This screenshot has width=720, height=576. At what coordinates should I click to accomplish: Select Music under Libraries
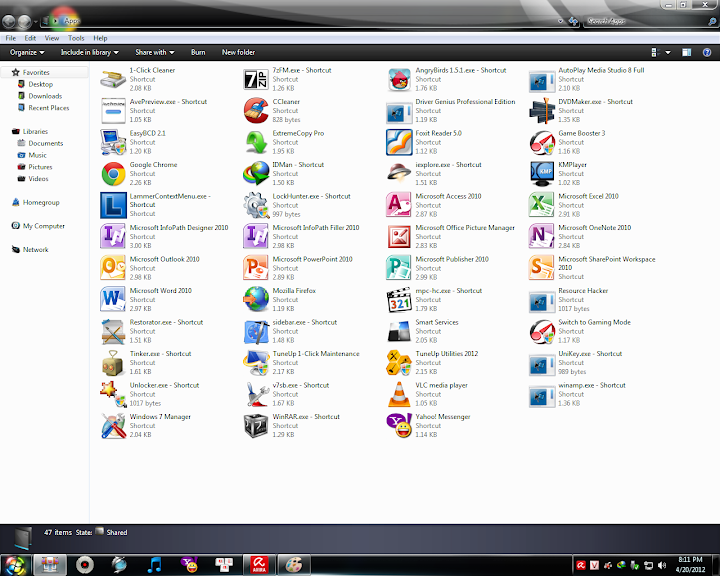37,155
